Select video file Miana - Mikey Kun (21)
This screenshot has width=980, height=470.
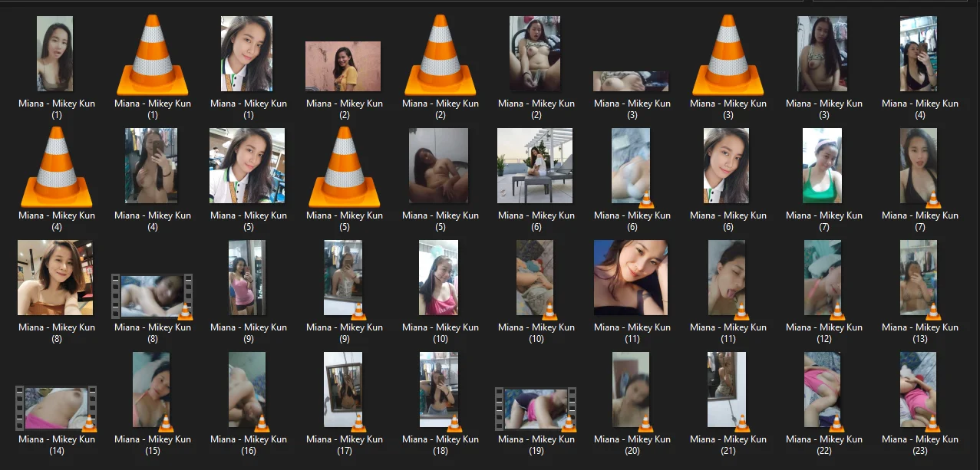click(728, 391)
